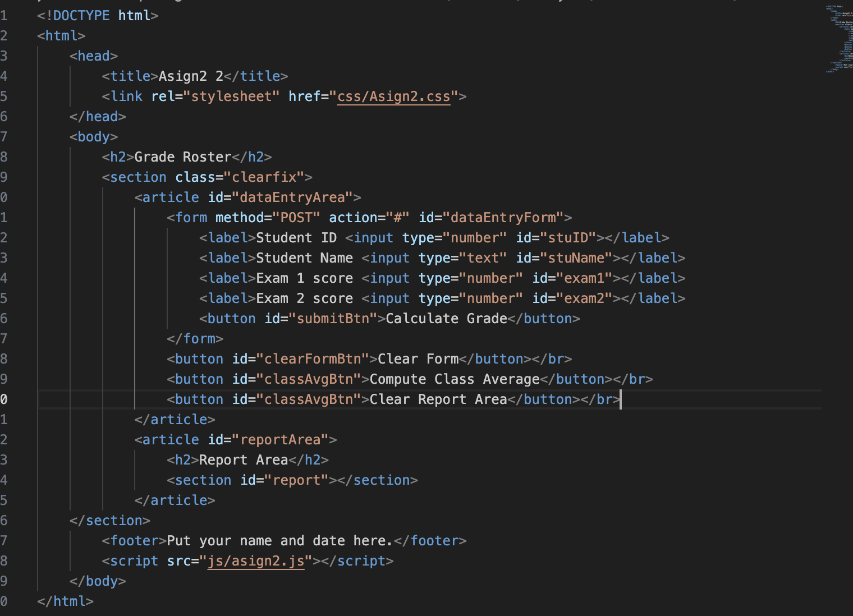Viewport: 853px width, 616px height.
Task: Click the minimap preview on the right
Action: pyautogui.click(x=836, y=39)
